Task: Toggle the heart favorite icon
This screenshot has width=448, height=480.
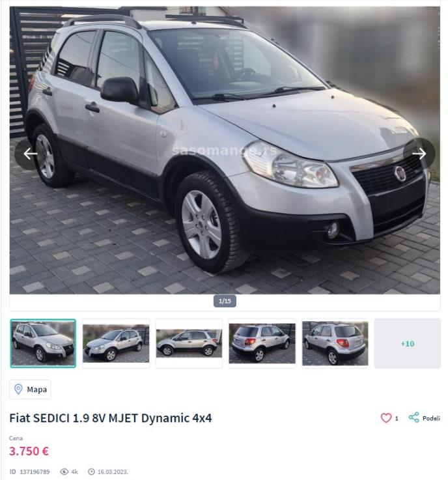Action: [x=386, y=418]
